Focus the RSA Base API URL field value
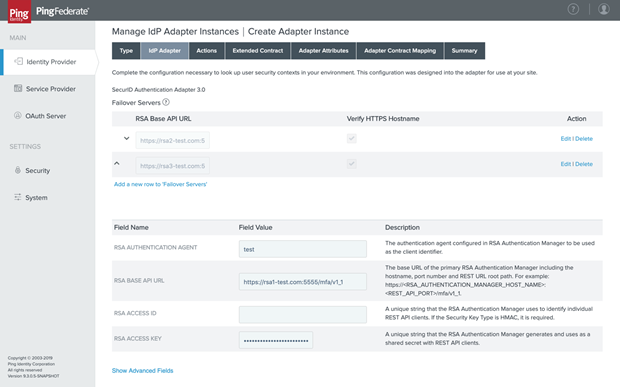 [302, 282]
